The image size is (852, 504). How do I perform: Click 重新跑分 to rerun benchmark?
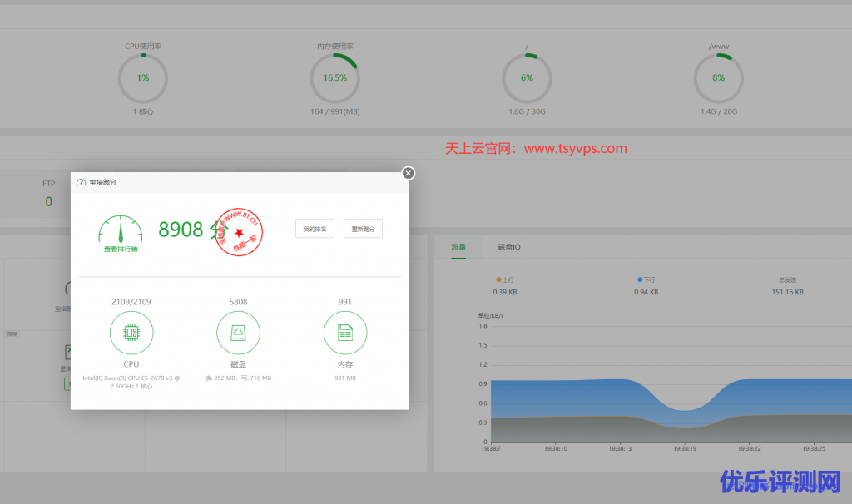coord(363,229)
